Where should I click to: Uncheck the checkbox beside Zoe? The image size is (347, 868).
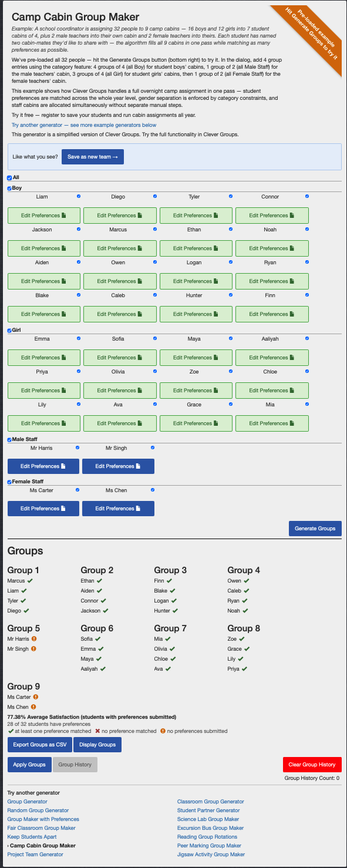point(231,371)
